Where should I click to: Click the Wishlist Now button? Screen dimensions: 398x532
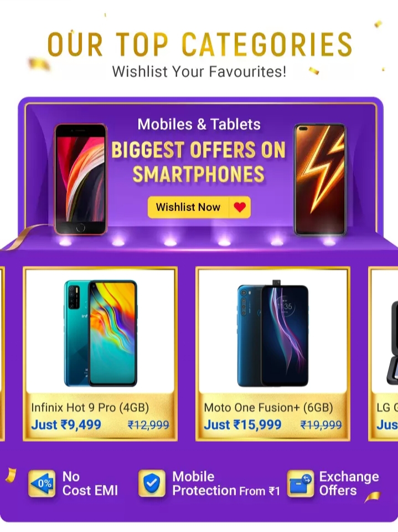tap(199, 207)
